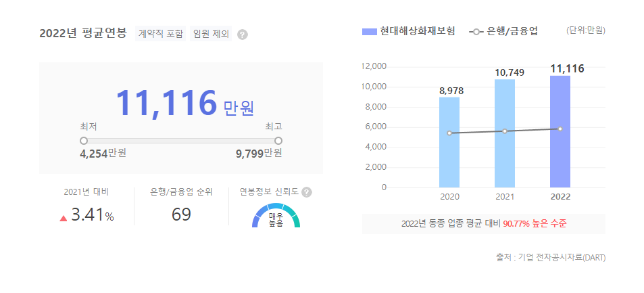Click the 2020 bar in the chart
This screenshot has height=293, width=644.
click(449, 142)
